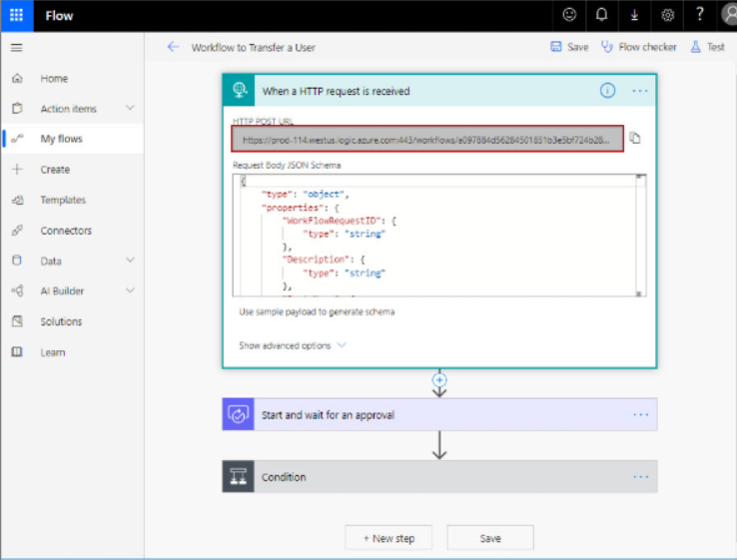Go to Home in sidebar

54,79
